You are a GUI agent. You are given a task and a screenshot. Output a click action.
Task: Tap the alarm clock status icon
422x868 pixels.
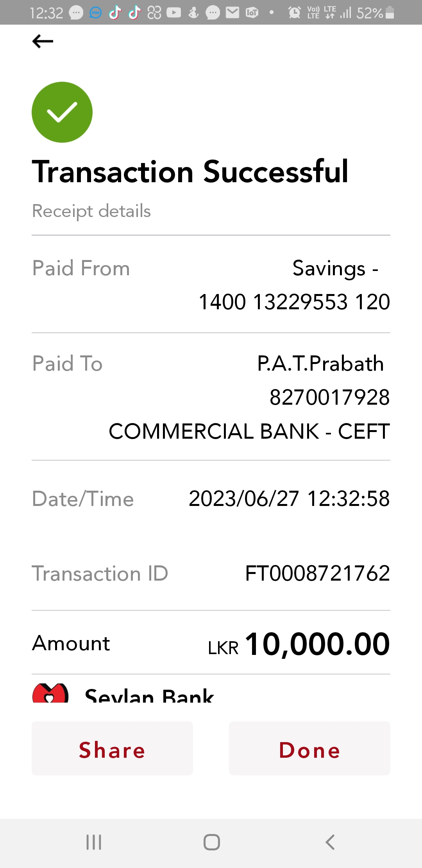tap(294, 13)
